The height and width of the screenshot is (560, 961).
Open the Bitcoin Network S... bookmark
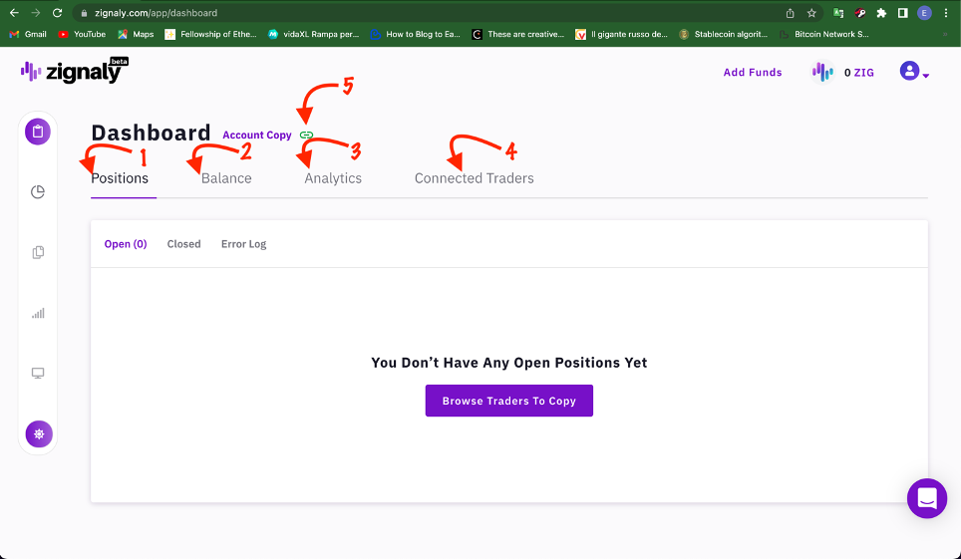click(x=824, y=34)
